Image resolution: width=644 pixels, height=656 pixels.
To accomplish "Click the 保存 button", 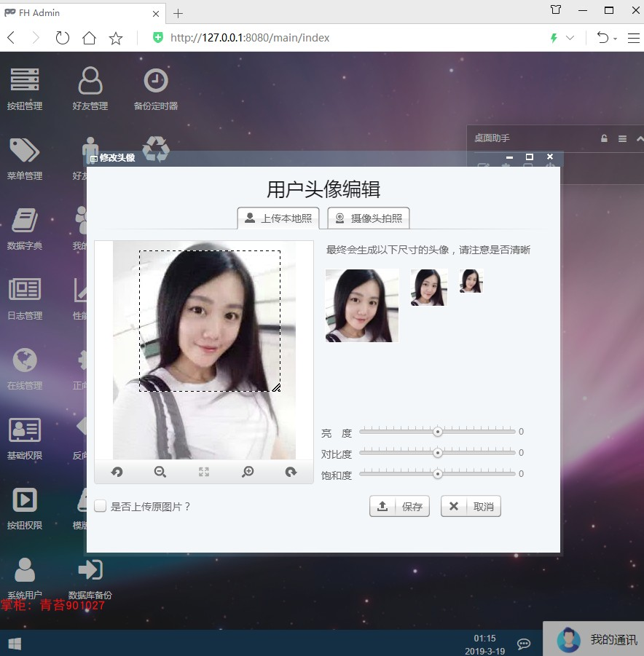I will coord(399,506).
